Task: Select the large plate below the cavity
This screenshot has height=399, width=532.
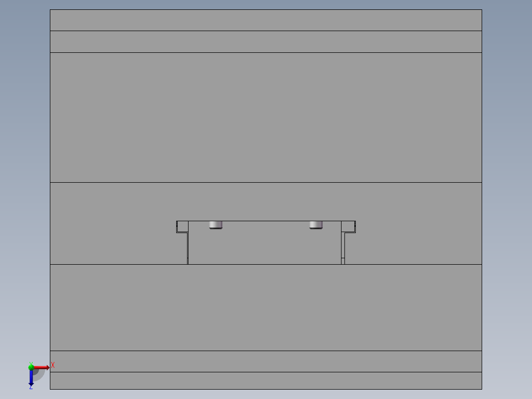Action: (x=266, y=307)
